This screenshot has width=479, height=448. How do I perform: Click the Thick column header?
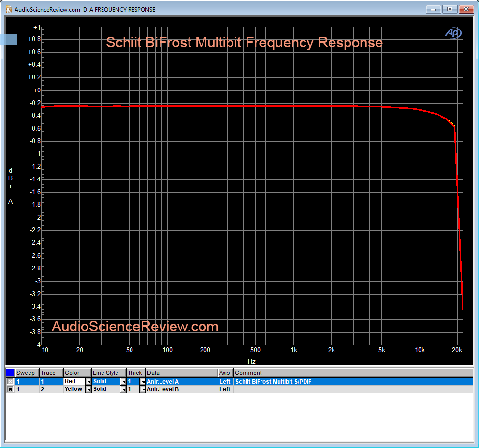[x=136, y=373]
